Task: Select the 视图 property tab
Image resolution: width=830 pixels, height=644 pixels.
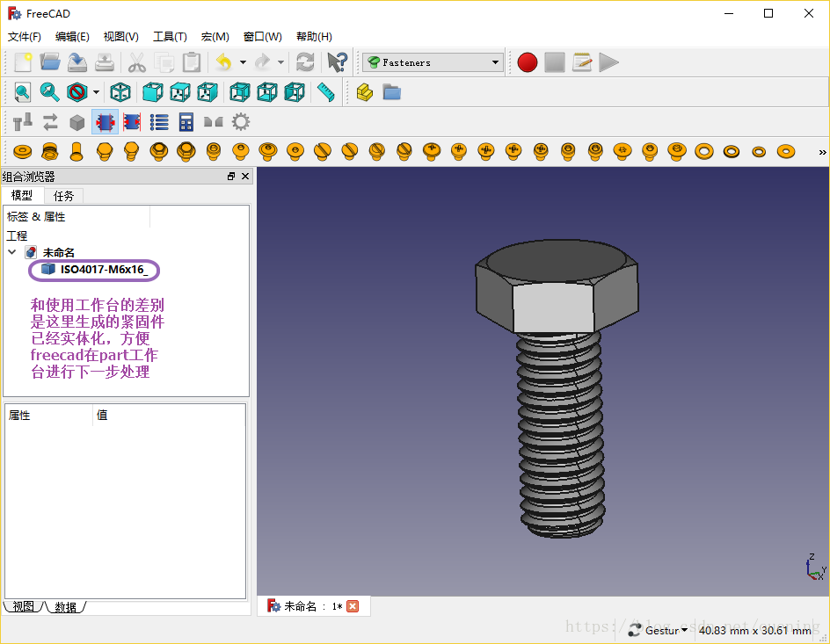Action: pos(23,606)
